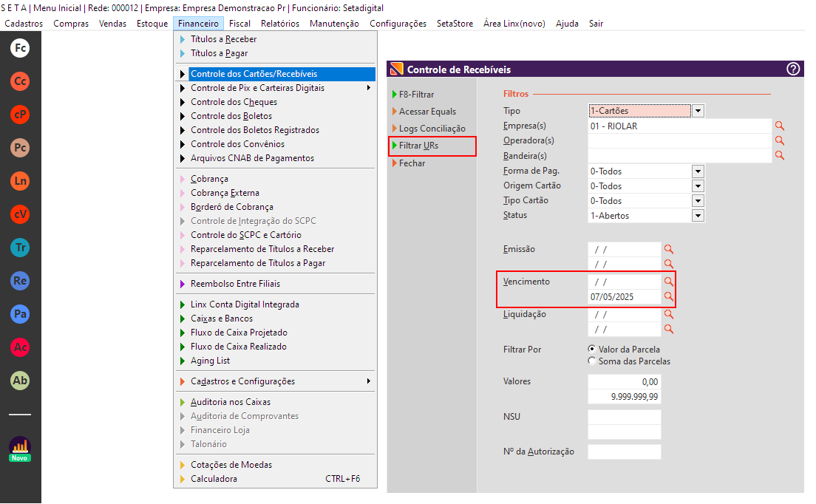Click magnifier beside first Emissão date

[x=668, y=249]
